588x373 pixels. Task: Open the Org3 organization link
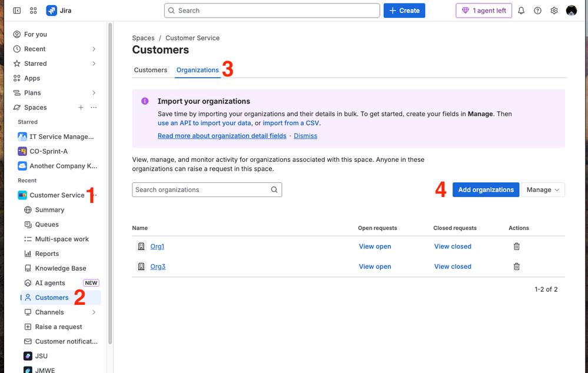pyautogui.click(x=158, y=267)
